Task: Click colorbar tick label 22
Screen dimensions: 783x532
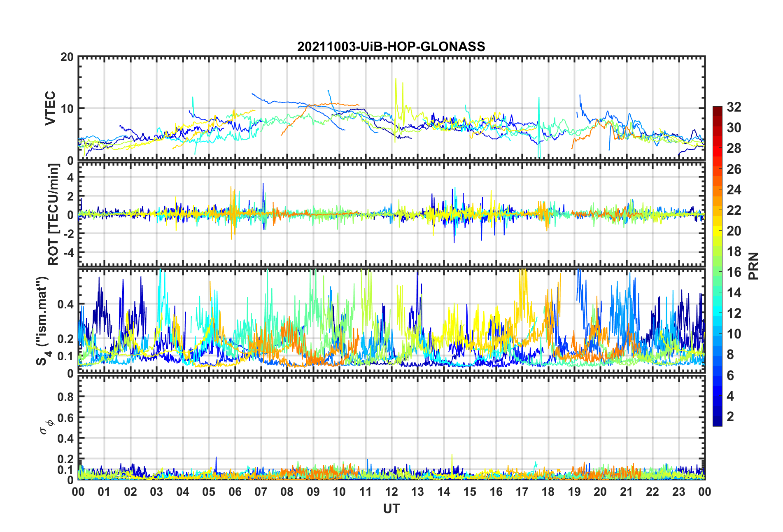Action: [734, 210]
